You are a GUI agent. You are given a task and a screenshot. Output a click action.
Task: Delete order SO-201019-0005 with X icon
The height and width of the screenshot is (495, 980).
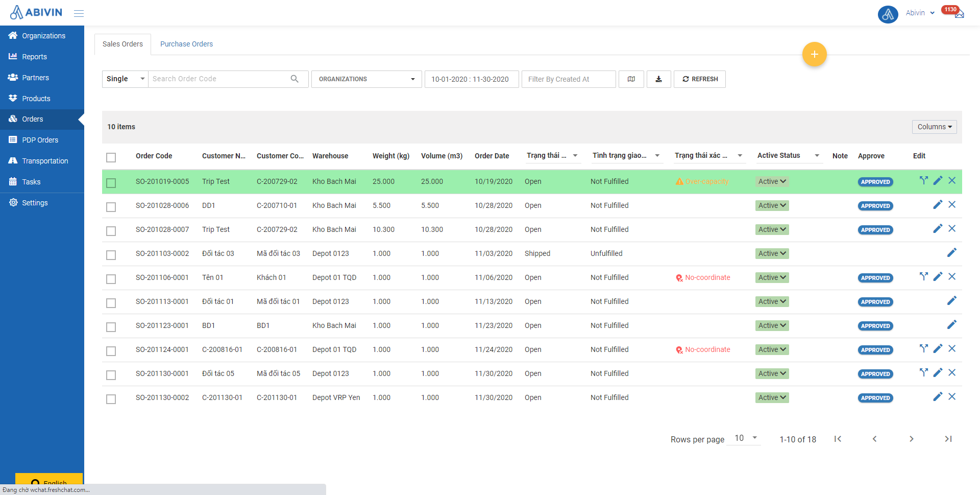[952, 180]
